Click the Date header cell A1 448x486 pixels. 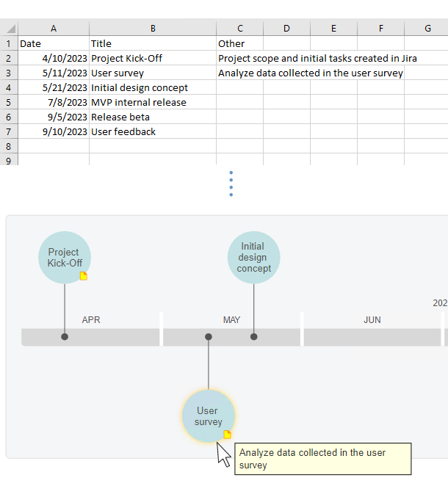click(54, 43)
